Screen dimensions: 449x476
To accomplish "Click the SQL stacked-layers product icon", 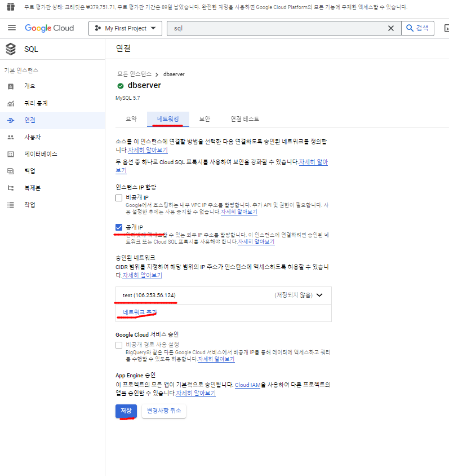I will tap(11, 49).
